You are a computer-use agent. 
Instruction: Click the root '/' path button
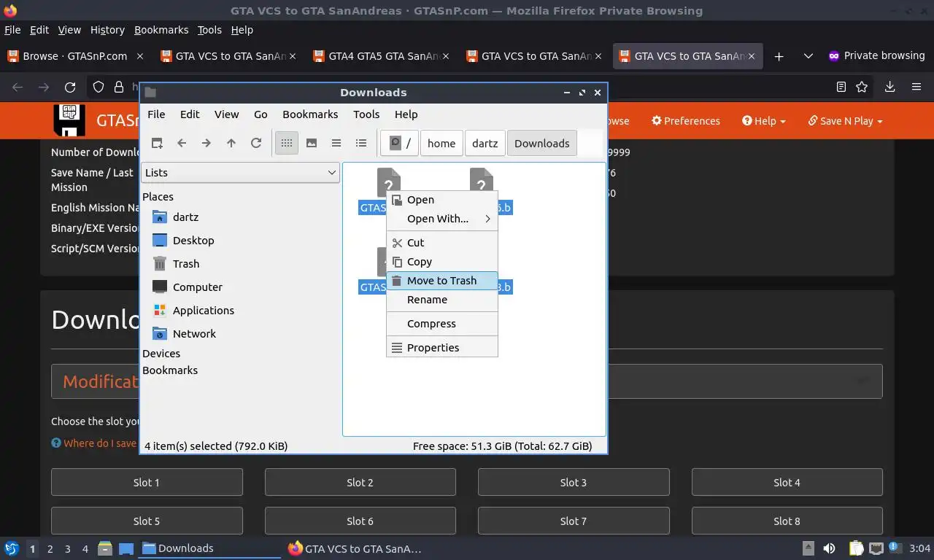coord(400,143)
